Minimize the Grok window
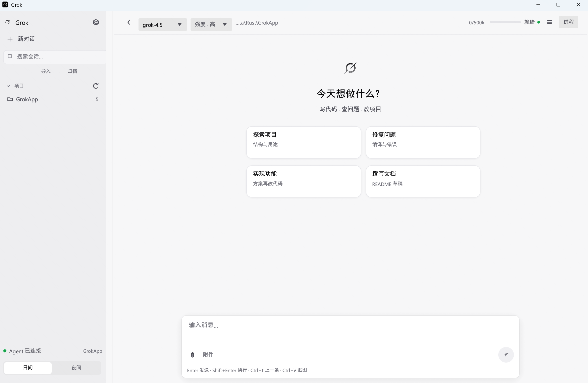The width and height of the screenshot is (588, 383). [x=538, y=5]
